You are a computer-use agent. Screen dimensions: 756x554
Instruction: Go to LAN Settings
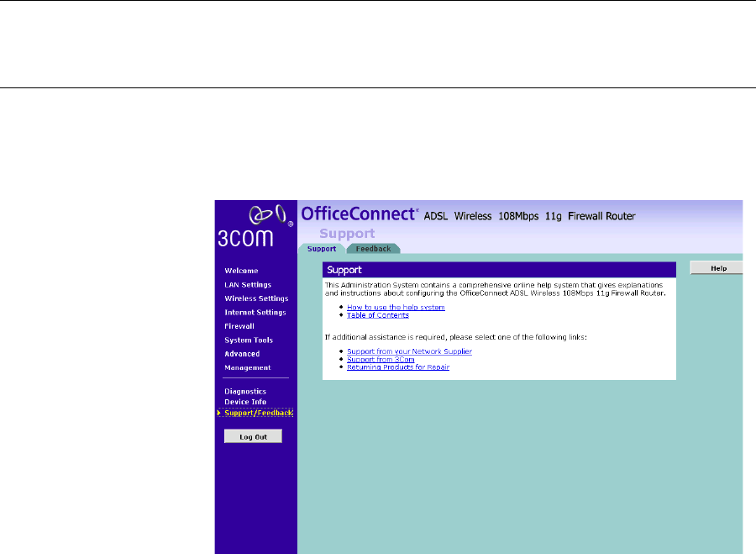(248, 285)
